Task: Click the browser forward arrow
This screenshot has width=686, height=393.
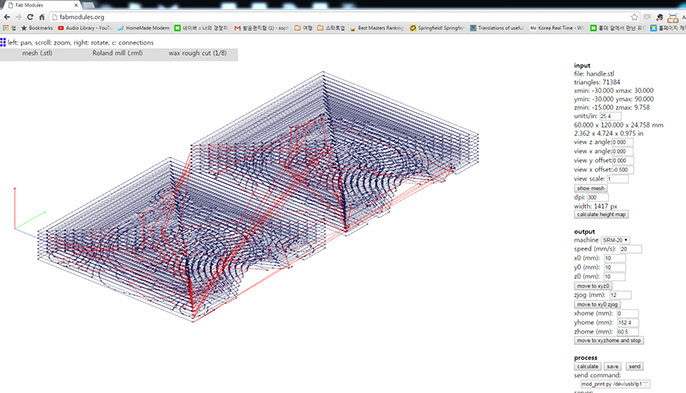Action: coord(18,17)
